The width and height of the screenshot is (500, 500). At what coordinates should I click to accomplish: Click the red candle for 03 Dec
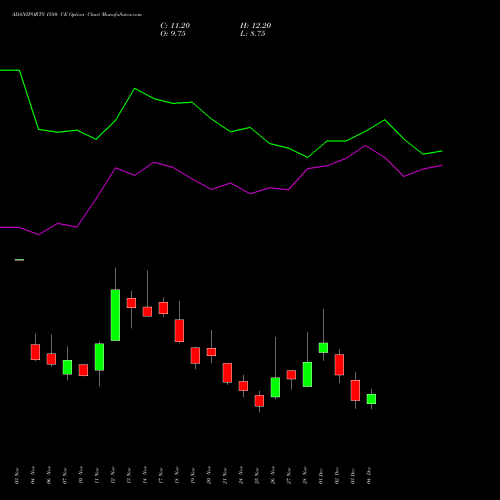coord(355,390)
